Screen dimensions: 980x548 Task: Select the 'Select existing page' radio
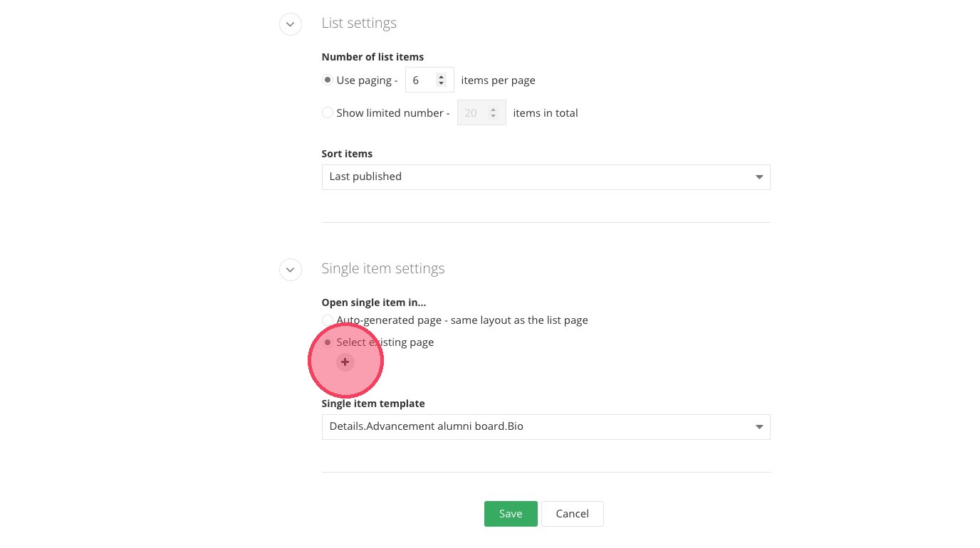pos(328,342)
